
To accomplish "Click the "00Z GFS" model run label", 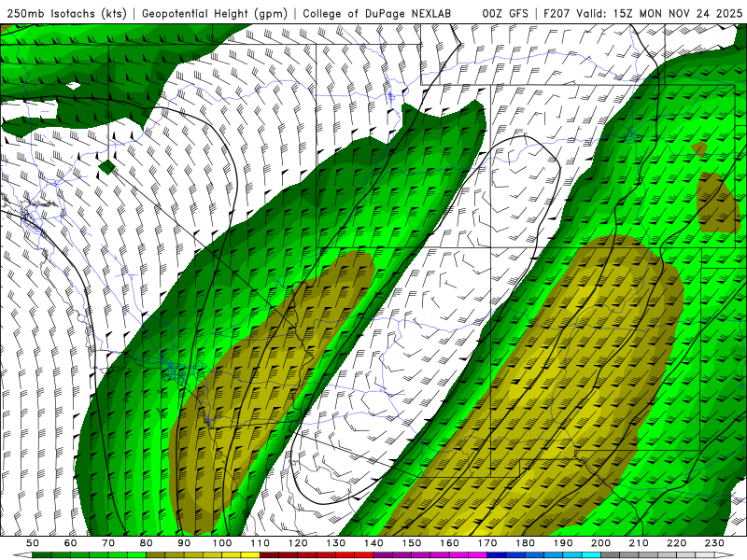I will point(505,14).
